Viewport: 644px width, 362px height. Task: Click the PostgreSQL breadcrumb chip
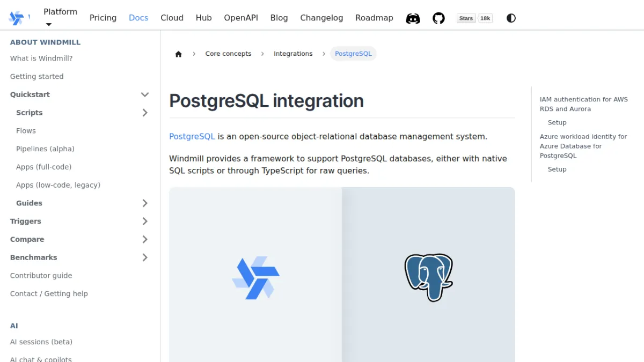[353, 54]
